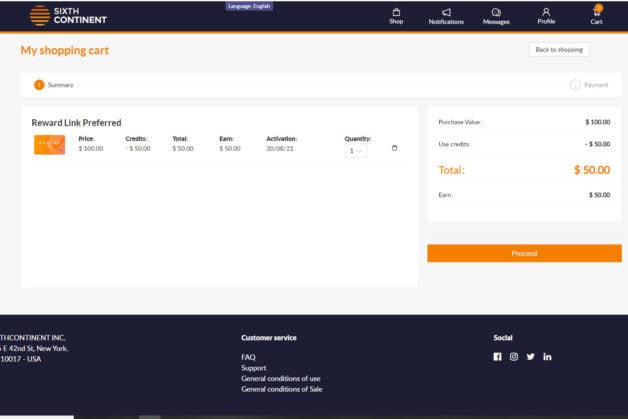Click the Reward Link Preferred title
The width and height of the screenshot is (628, 419).
coord(76,123)
